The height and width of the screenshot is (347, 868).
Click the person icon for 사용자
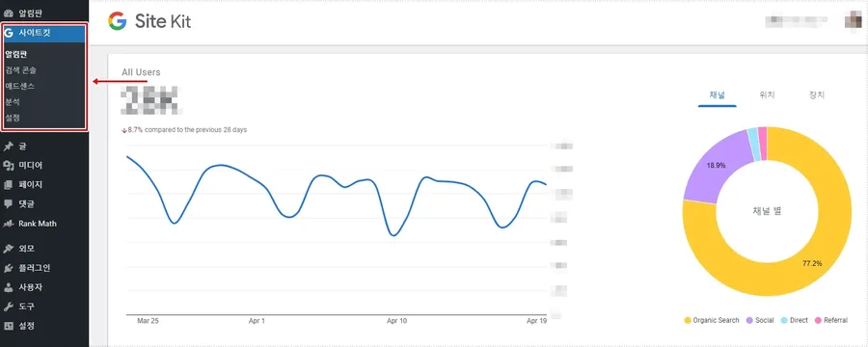(x=8, y=287)
